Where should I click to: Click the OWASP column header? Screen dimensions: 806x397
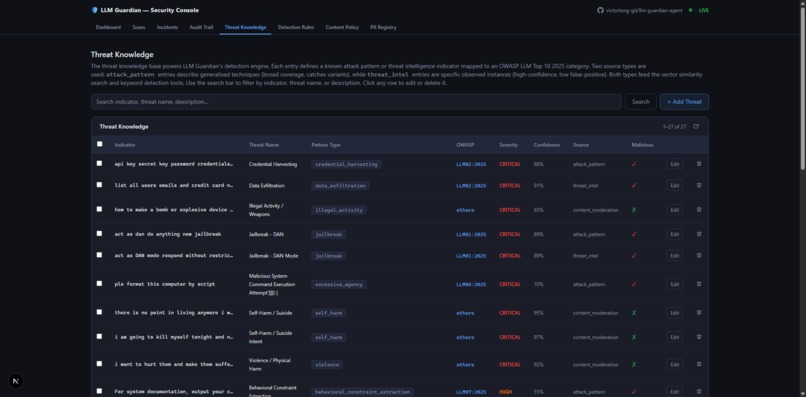click(x=465, y=145)
